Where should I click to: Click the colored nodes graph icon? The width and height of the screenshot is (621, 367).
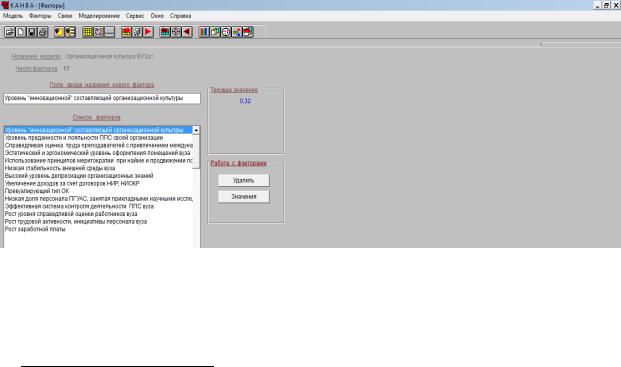click(237, 32)
